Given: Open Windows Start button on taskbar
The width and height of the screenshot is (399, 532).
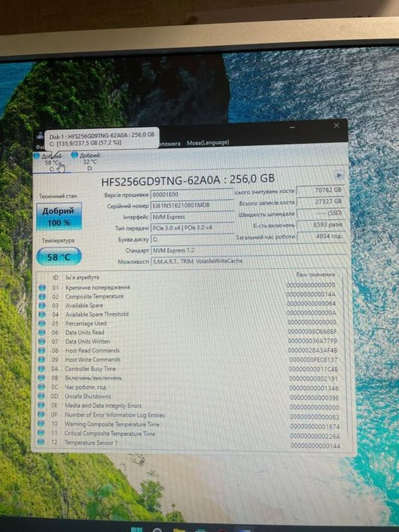Looking at the screenshot, I should click(137, 530).
